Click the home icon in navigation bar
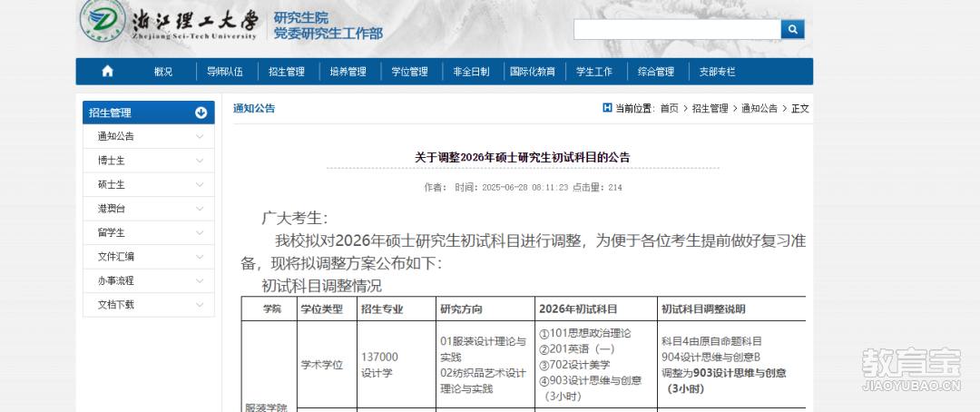The height and width of the screenshot is (412, 980). [x=108, y=72]
